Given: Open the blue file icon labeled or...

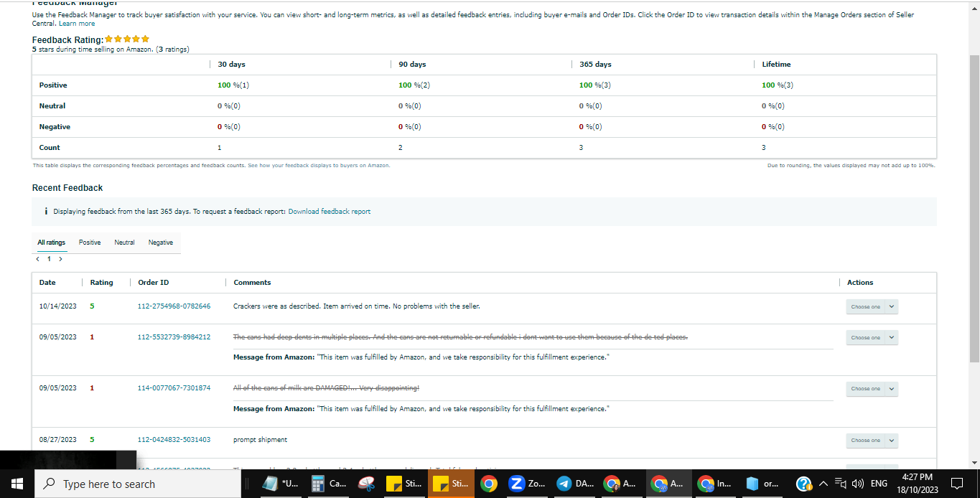Looking at the screenshot, I should tap(762, 484).
